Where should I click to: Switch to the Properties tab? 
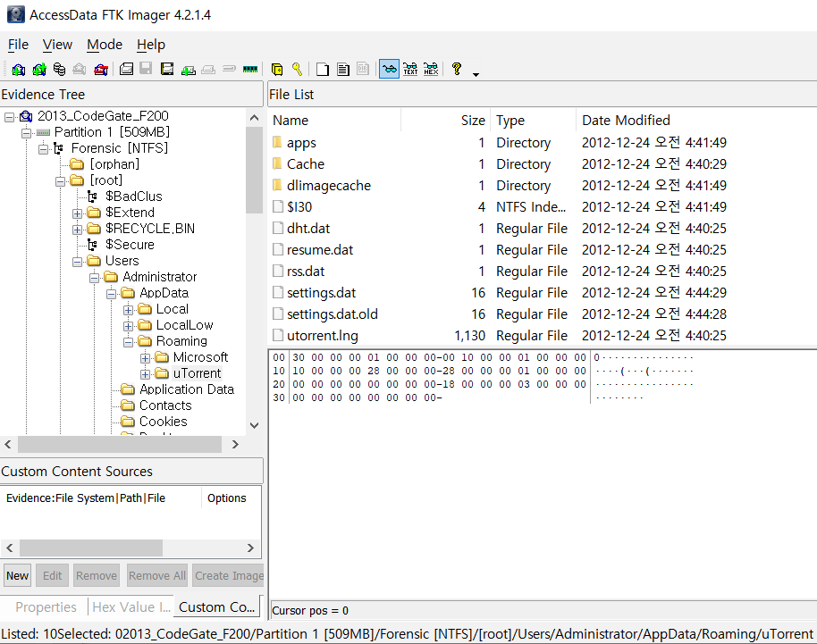46,607
